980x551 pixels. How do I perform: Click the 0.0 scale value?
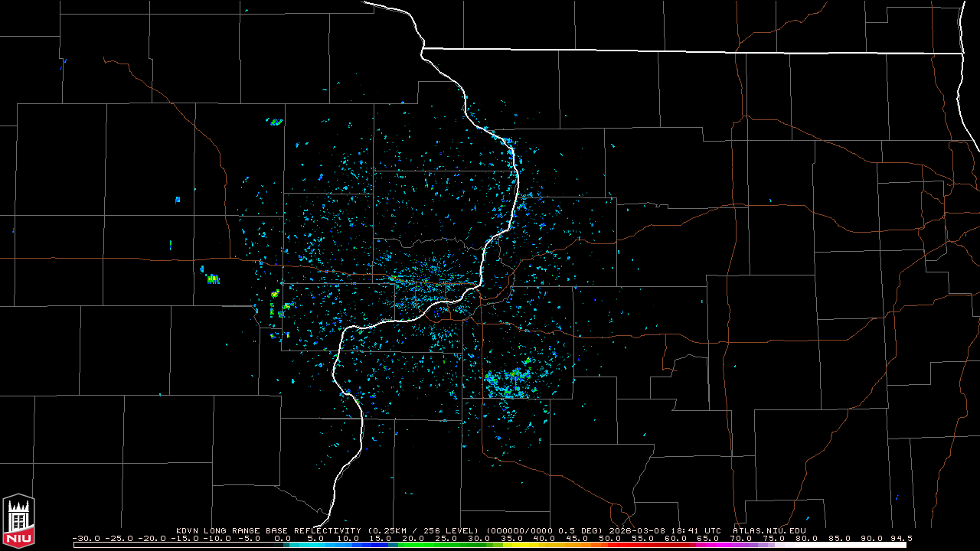pyautogui.click(x=282, y=538)
